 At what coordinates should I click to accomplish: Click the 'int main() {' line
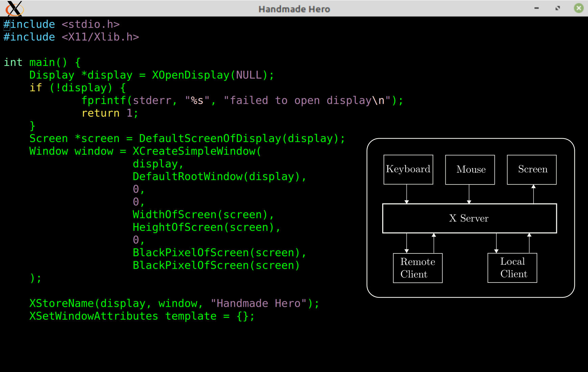click(x=42, y=63)
